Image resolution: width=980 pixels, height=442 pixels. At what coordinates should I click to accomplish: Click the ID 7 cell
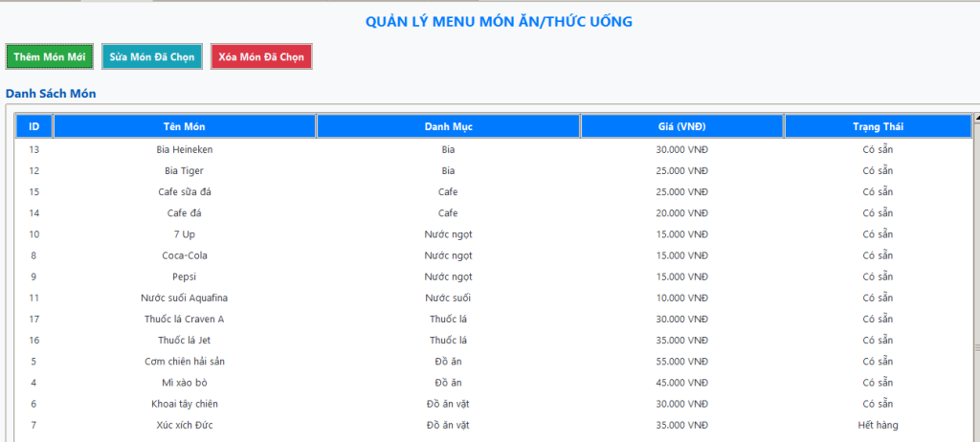34,425
